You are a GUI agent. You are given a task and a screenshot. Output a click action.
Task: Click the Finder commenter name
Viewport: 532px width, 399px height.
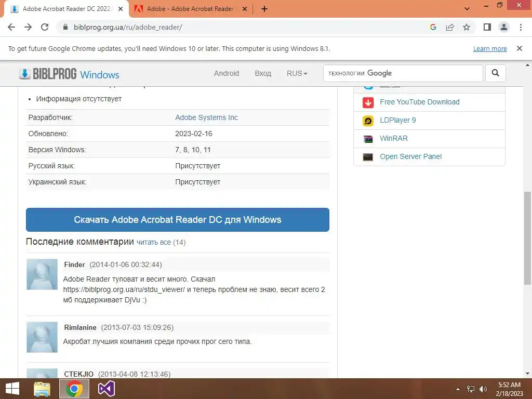coord(74,264)
